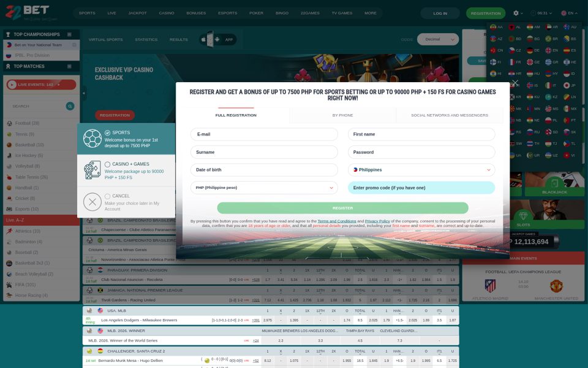Image resolution: width=588 pixels, height=368 pixels.
Task: Open the Terms and Conditions link
Action: click(x=337, y=221)
